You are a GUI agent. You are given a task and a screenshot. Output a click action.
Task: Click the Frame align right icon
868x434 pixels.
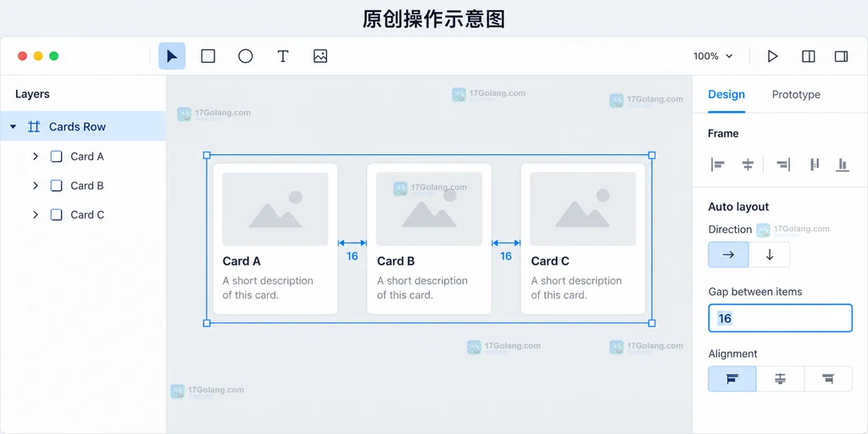783,164
